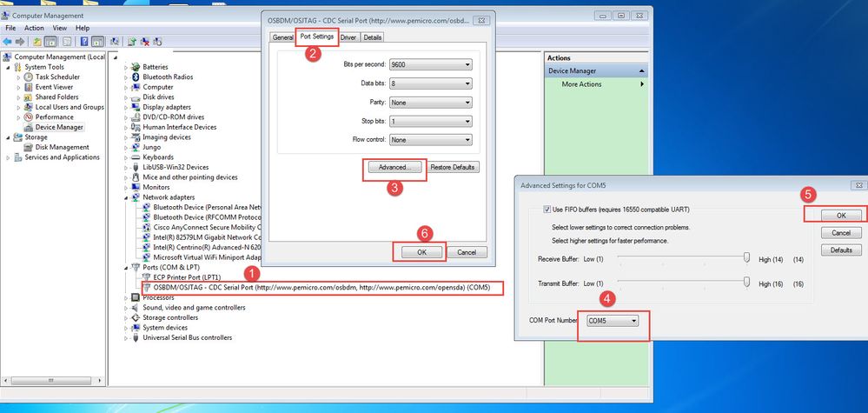Click OK in the CDC Serial Port dialog
The width and height of the screenshot is (868, 413).
click(421, 252)
